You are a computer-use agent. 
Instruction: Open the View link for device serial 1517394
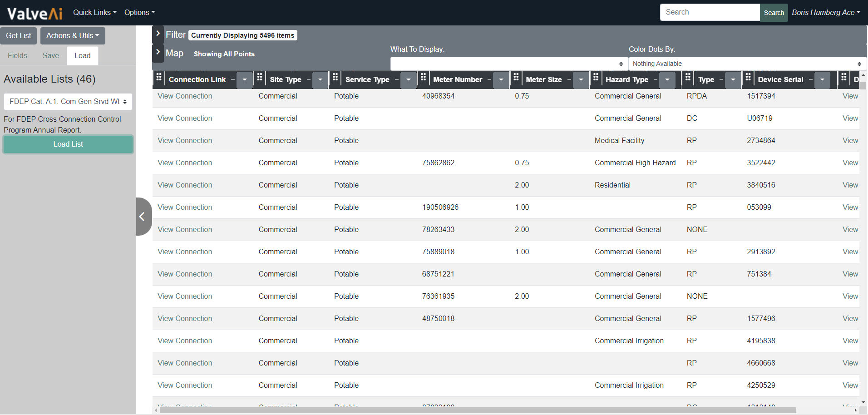(850, 96)
